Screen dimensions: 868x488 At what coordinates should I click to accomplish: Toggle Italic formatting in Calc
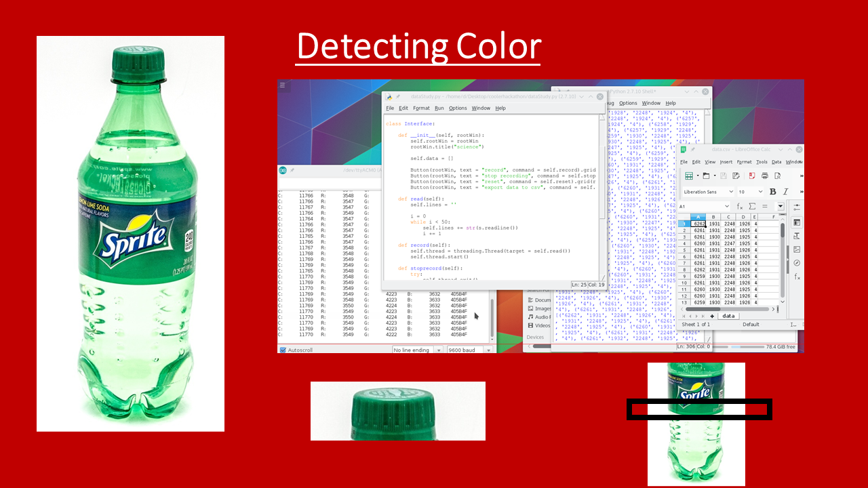[x=785, y=192]
